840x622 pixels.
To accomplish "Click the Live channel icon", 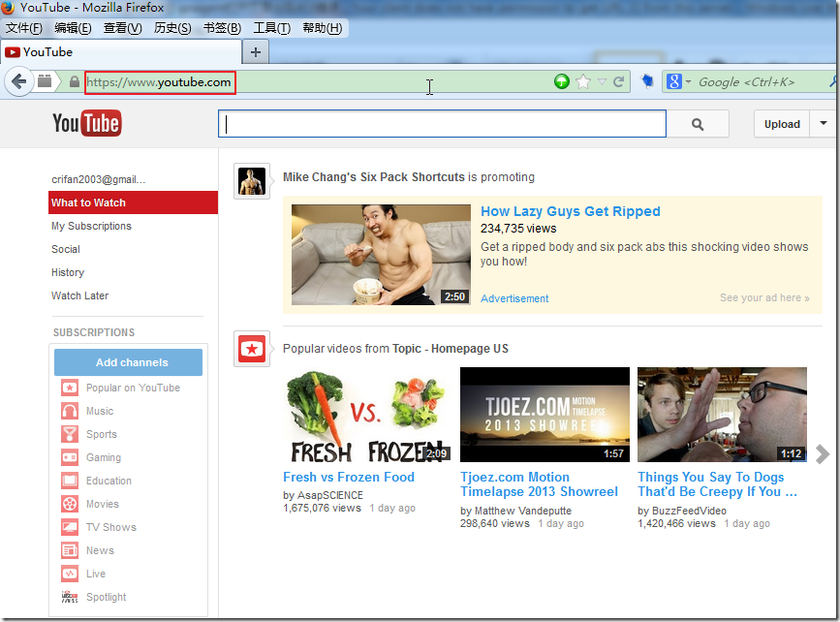I will point(70,574).
